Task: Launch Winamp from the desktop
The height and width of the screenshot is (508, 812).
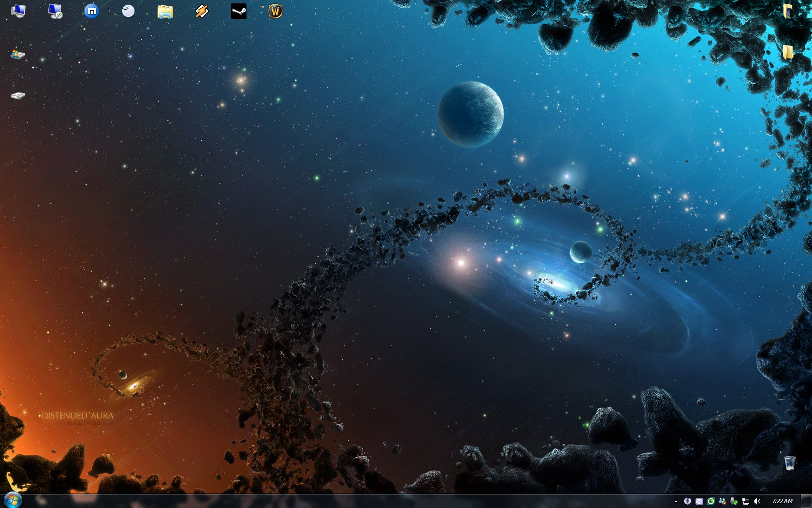Action: pos(202,11)
